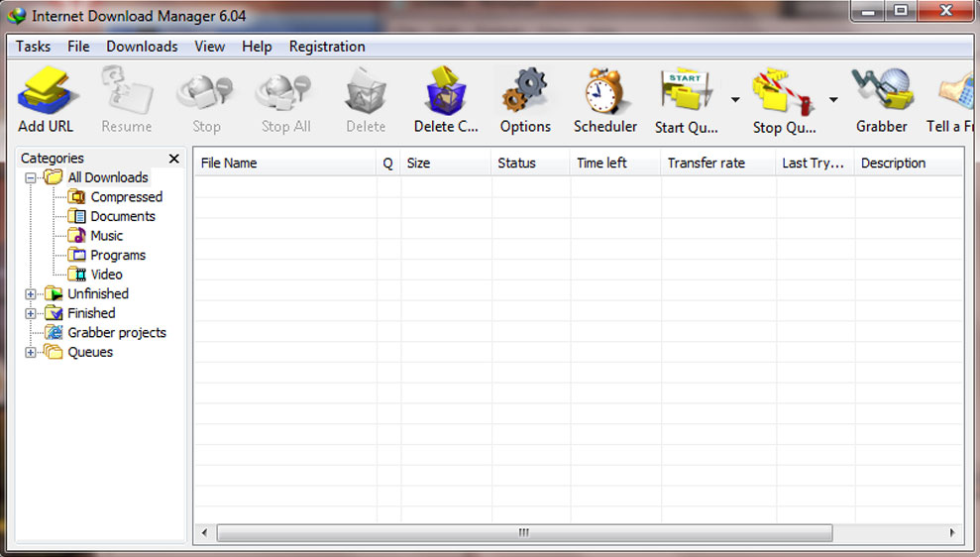Select the "Music" label
The image size is (980, 557).
107,236
